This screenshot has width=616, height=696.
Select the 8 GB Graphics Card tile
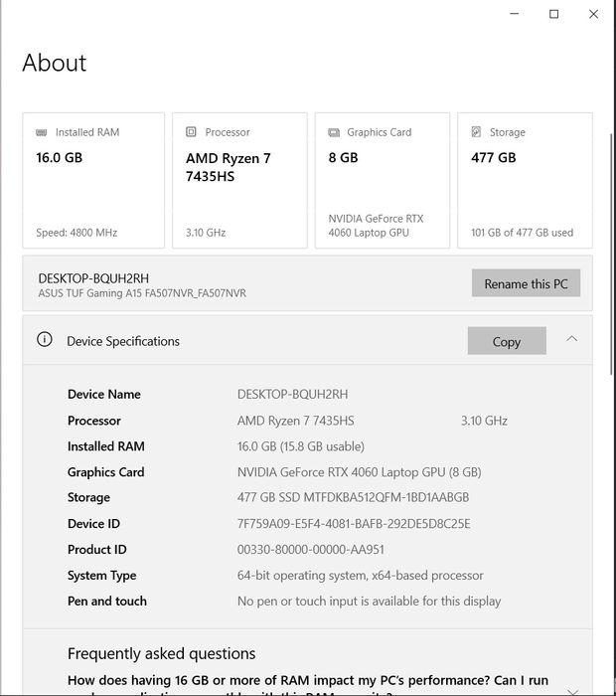(x=383, y=180)
